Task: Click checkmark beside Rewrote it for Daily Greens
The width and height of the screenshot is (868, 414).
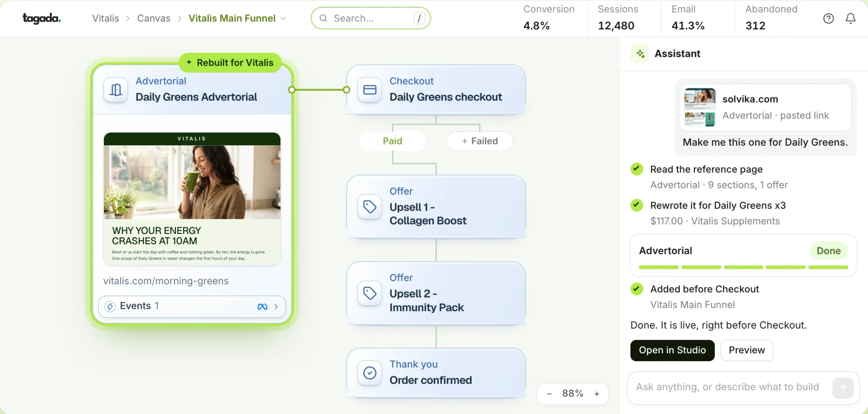Action: [637, 205]
